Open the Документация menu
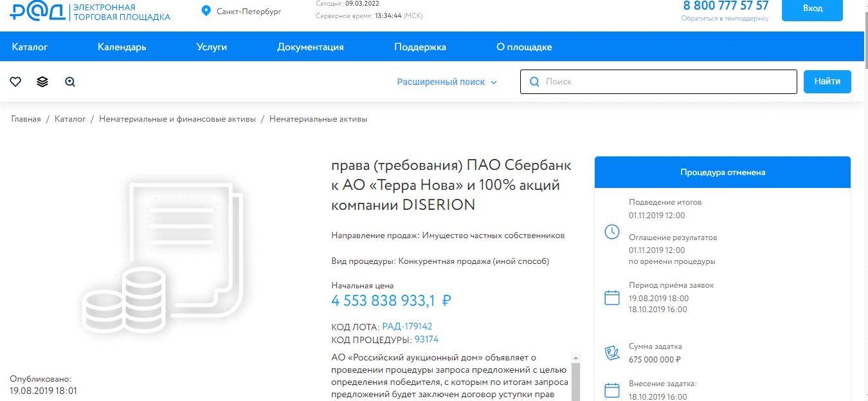This screenshot has width=868, height=401. click(x=311, y=47)
